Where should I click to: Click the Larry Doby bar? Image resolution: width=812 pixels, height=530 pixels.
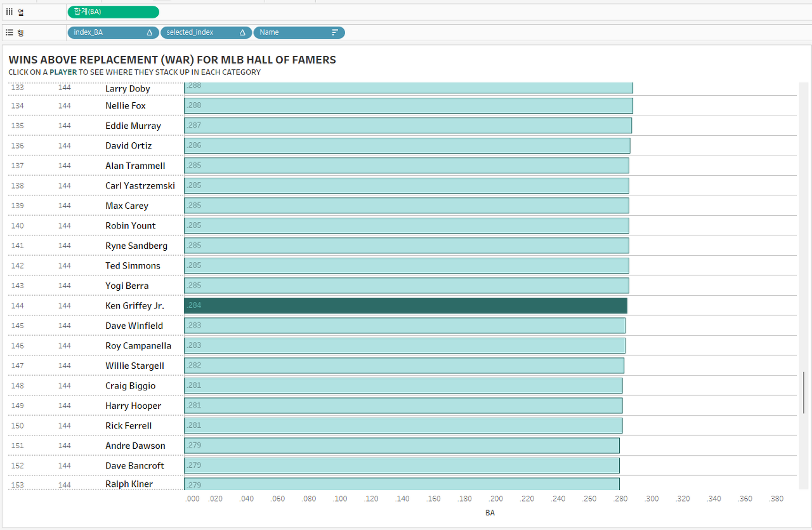[x=409, y=88]
